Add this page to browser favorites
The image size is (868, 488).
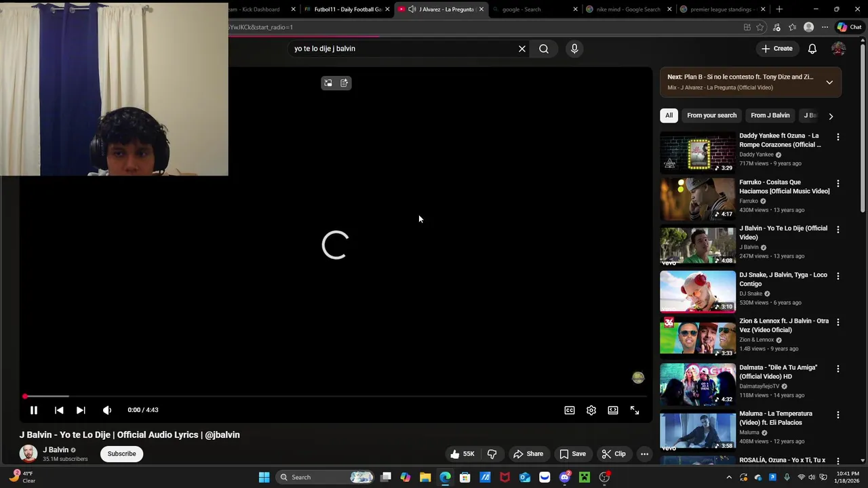pos(760,27)
